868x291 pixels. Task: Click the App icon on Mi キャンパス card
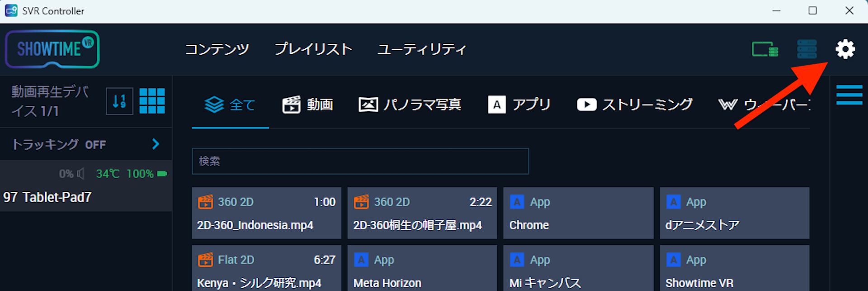coord(517,260)
